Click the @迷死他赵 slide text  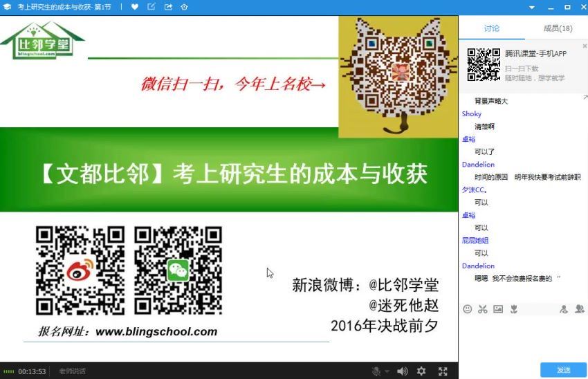tap(403, 306)
